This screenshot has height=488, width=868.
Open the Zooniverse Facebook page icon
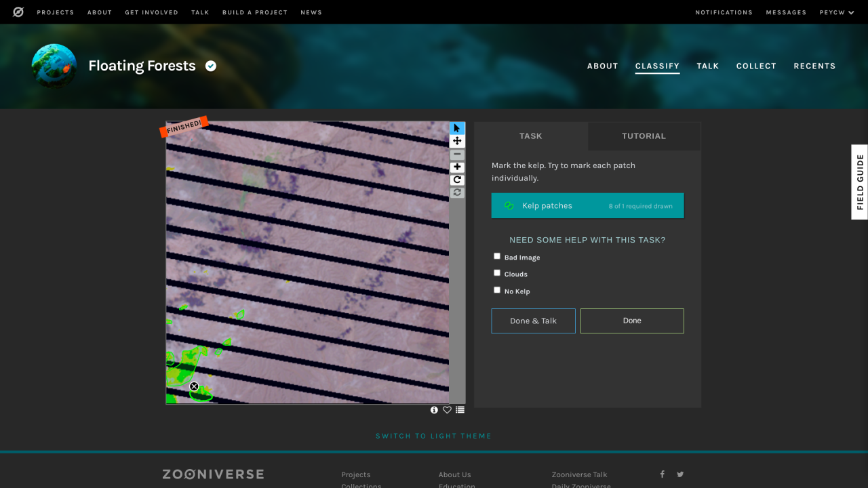point(663,474)
